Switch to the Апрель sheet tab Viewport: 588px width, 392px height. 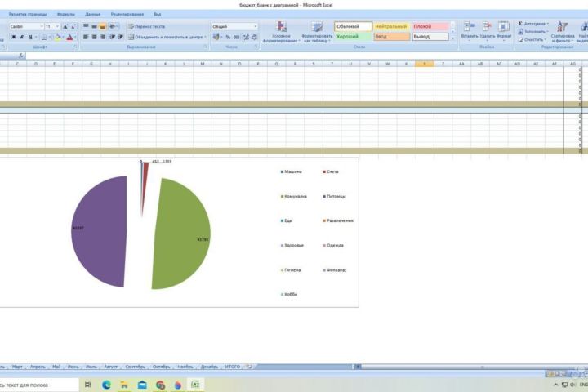(38, 367)
